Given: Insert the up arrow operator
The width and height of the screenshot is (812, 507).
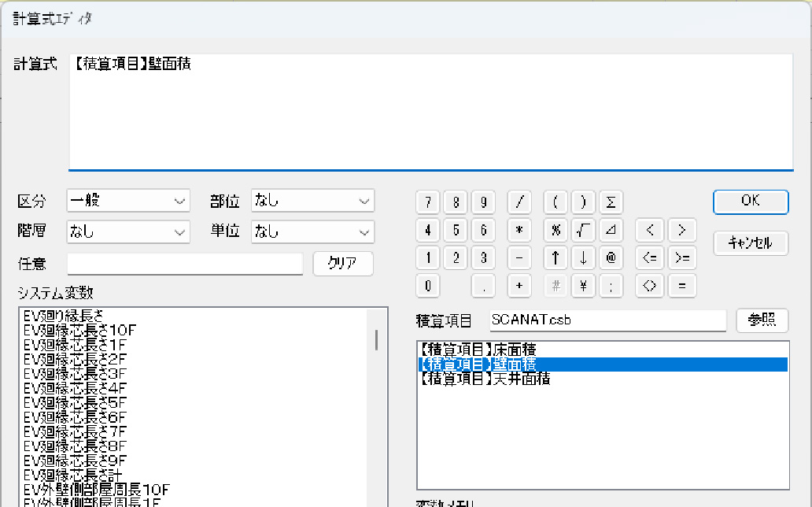Looking at the screenshot, I should pos(555,257).
